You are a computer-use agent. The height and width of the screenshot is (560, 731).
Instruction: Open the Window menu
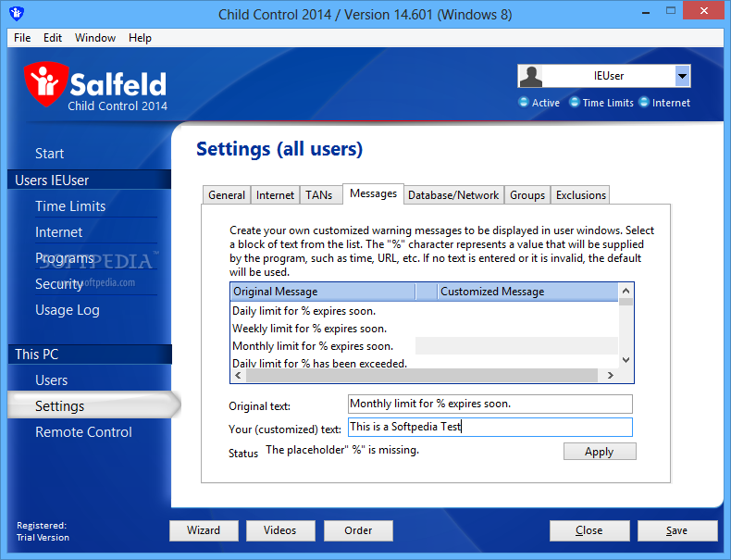pos(95,38)
